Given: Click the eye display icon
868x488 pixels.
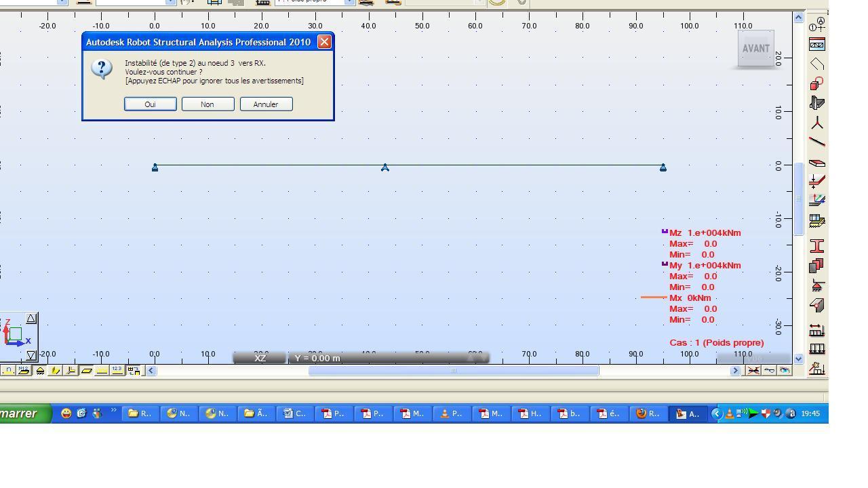Looking at the screenshot, I should click(785, 370).
